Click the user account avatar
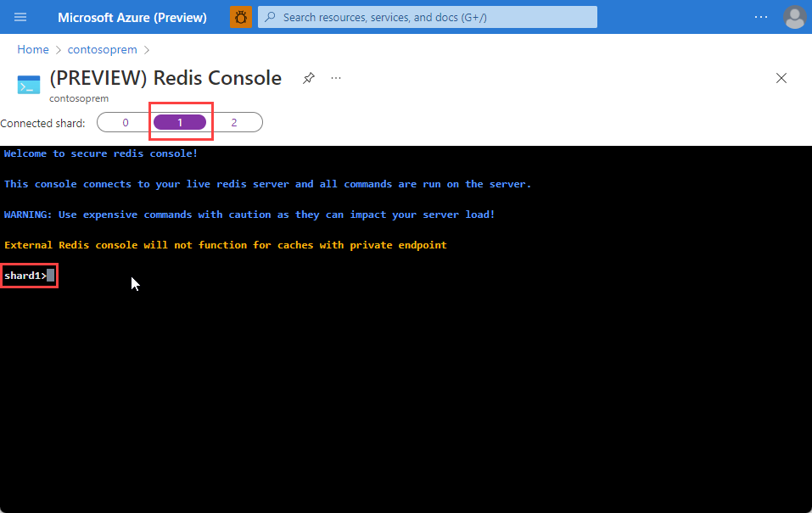 tap(794, 17)
